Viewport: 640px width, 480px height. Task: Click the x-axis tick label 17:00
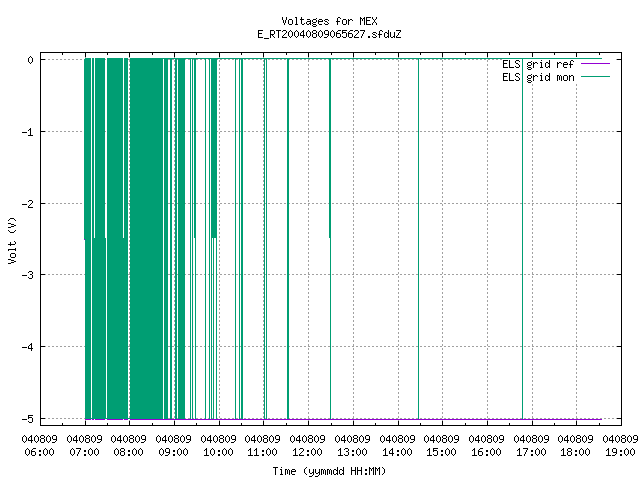point(531,452)
